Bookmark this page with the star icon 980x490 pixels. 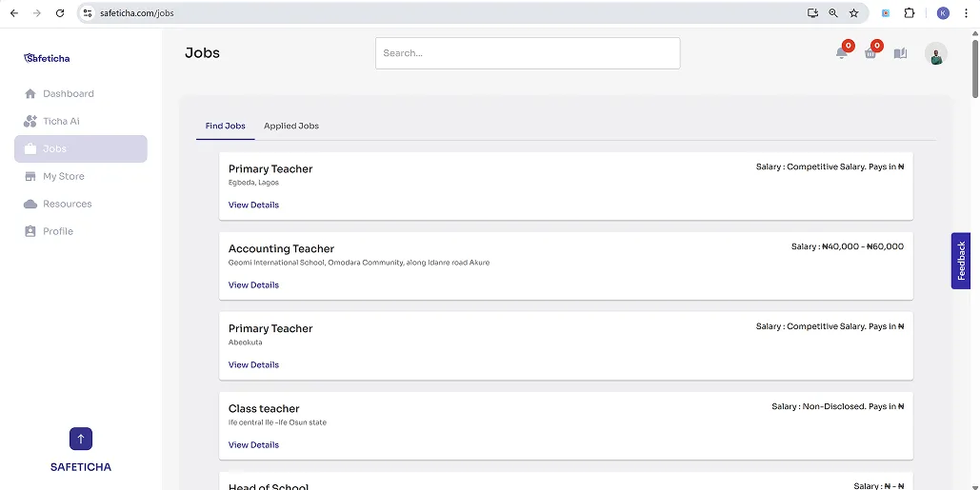point(853,13)
